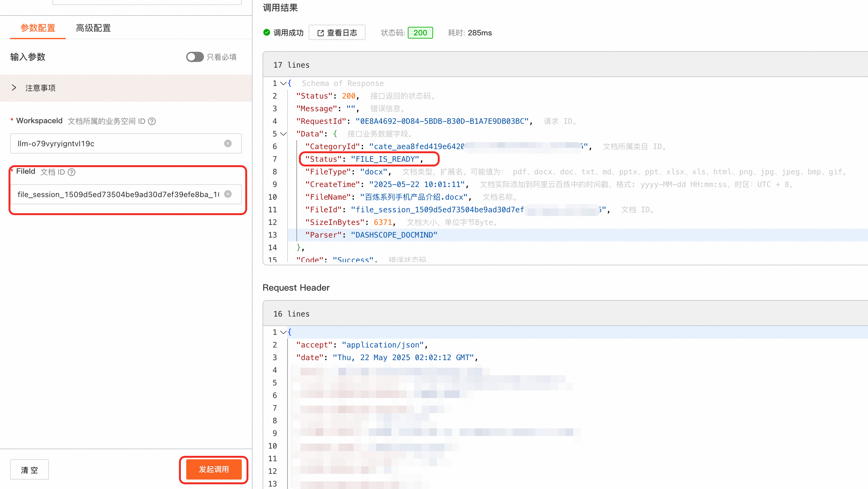Viewport: 868px width, 489px height.
Task: Click the WorkspaceId input field
Action: click(126, 144)
